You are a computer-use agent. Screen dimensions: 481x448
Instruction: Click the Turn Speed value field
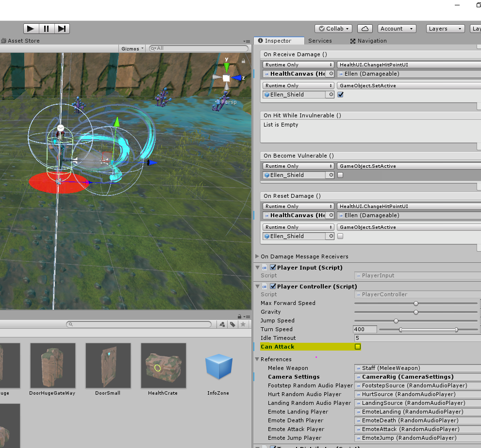tap(365, 329)
